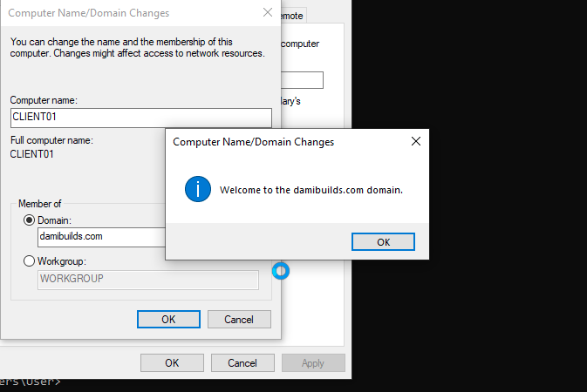Viewport: 587px width, 392px height.
Task: Open the Remote tab in System Properties
Action: pos(293,16)
